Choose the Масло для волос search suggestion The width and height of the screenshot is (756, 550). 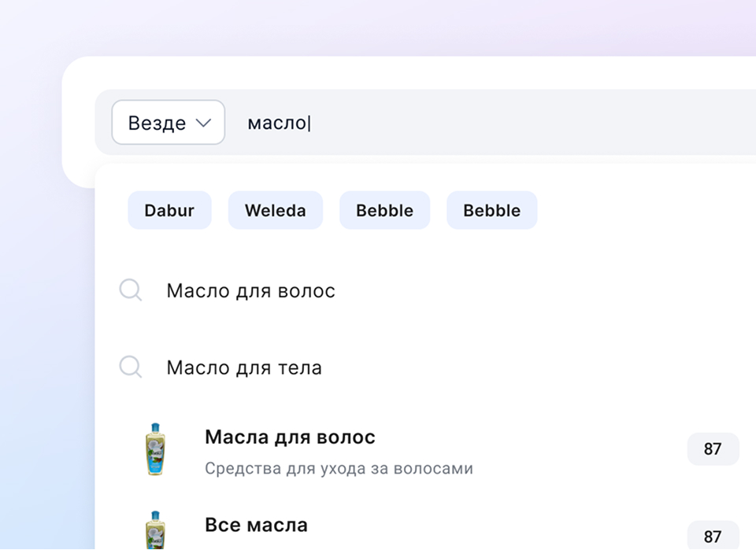pos(250,291)
